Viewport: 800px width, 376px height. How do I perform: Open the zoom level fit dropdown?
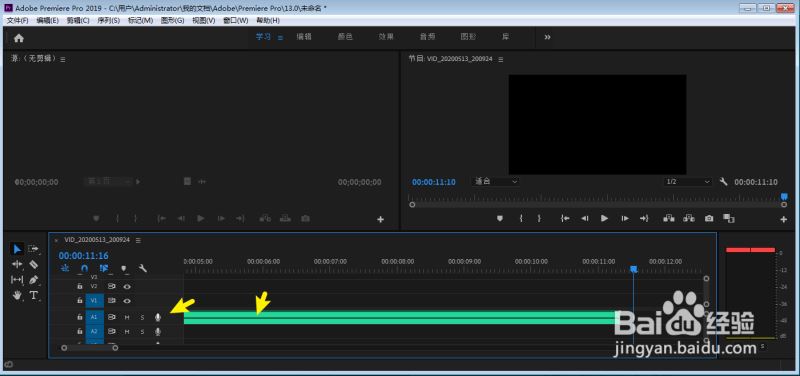pos(496,182)
